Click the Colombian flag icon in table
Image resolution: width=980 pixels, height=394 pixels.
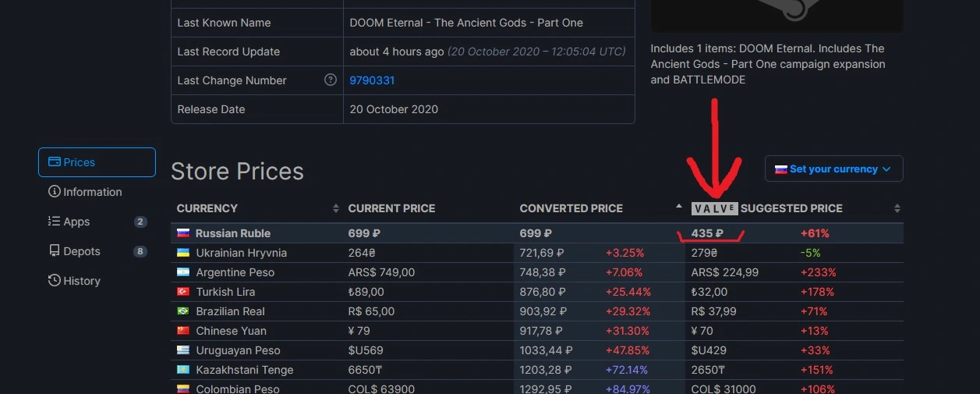coord(183,389)
